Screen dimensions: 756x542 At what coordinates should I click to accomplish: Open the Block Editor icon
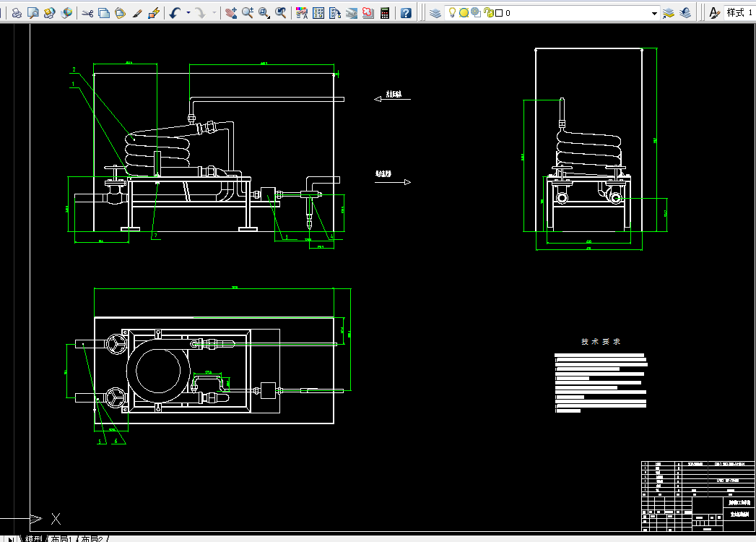tap(153, 13)
